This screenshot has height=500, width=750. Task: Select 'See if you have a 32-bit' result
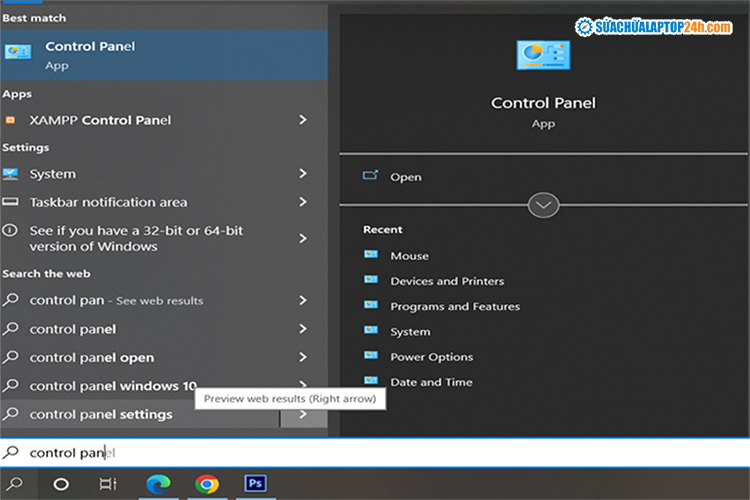[136, 238]
